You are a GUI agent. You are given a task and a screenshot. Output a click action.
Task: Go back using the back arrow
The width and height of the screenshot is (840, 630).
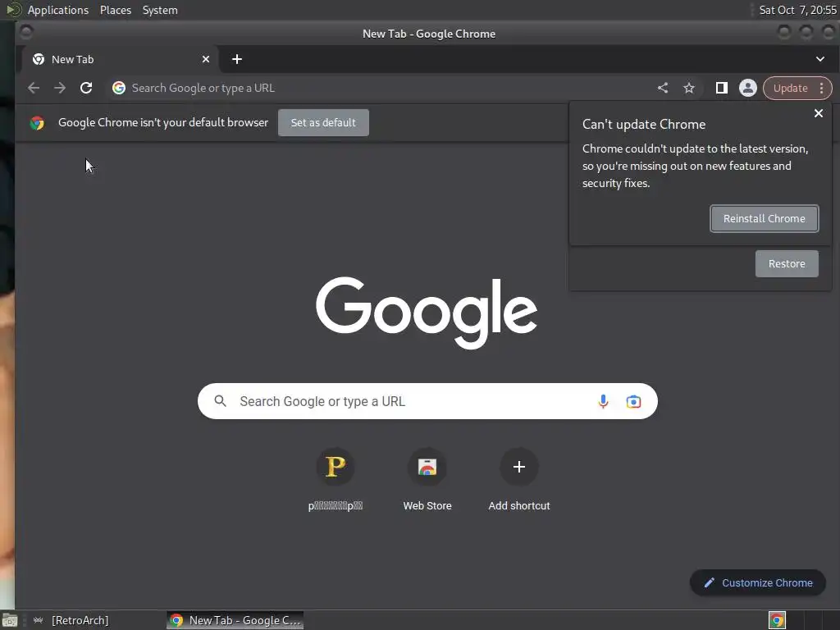click(x=34, y=88)
